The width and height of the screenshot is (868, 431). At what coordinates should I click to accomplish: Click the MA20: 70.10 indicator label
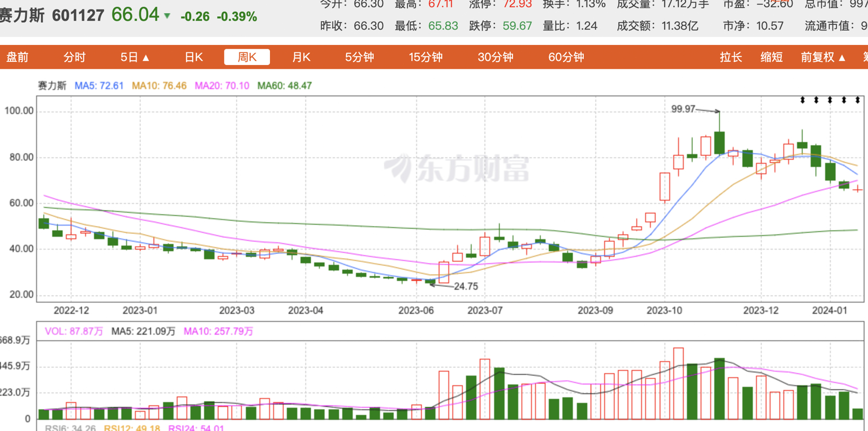click(222, 86)
